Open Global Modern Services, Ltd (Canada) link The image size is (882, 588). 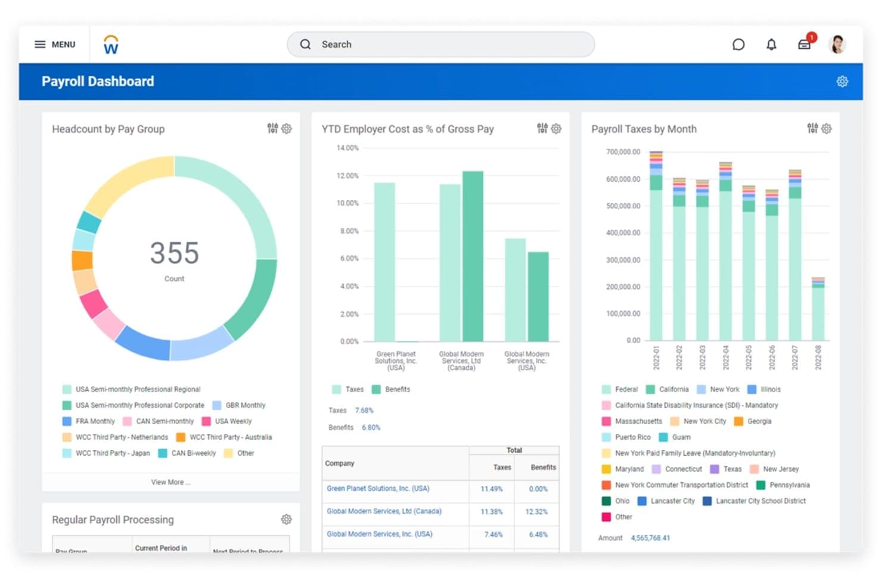coord(384,511)
